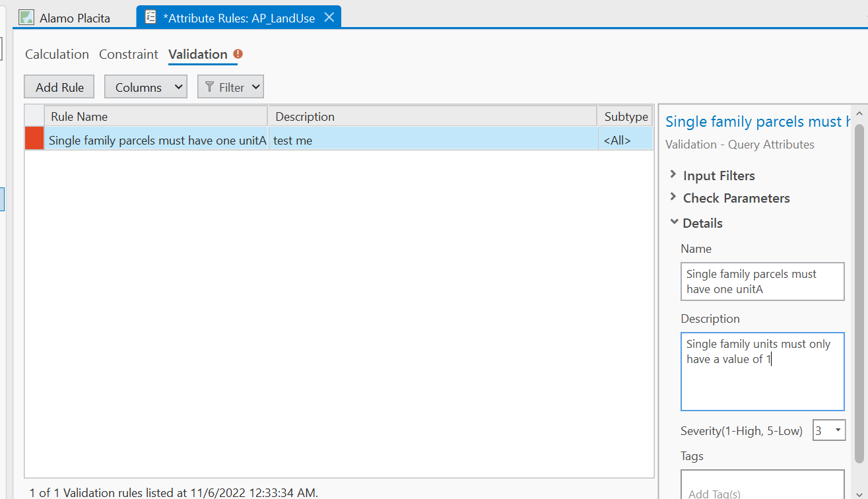The image size is (868, 499).
Task: Select rule name cell 'Single family parcels must have one unitA'
Action: (x=156, y=140)
